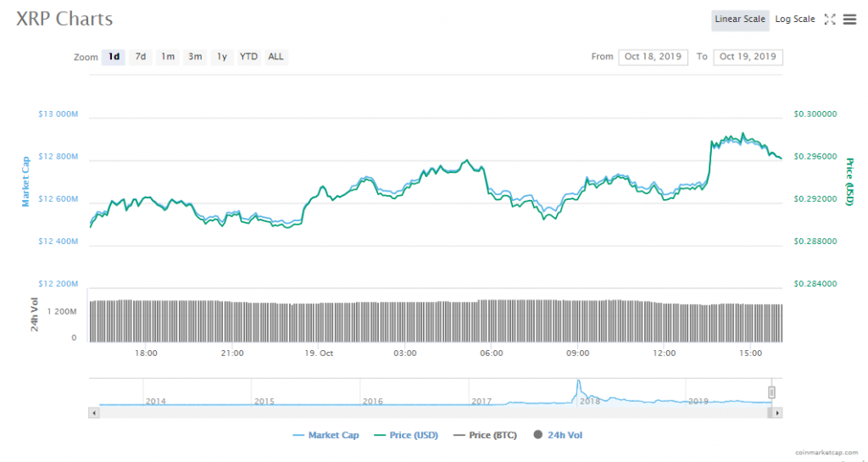This screenshot has height=462, width=868.
Task: Set zoom to 1y
Action: click(222, 57)
